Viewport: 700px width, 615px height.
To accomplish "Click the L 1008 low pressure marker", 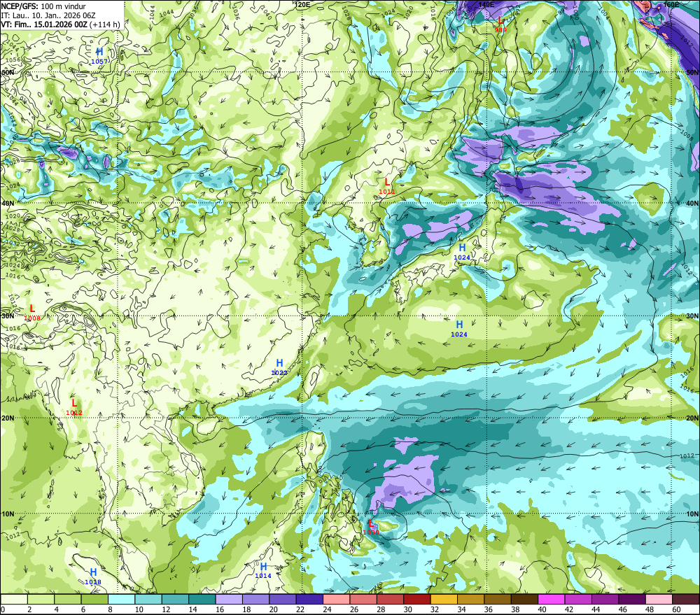I will (32, 313).
